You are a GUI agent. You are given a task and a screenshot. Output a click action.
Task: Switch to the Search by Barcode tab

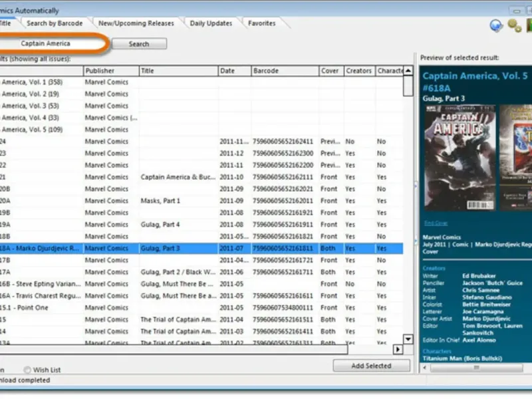tap(55, 23)
